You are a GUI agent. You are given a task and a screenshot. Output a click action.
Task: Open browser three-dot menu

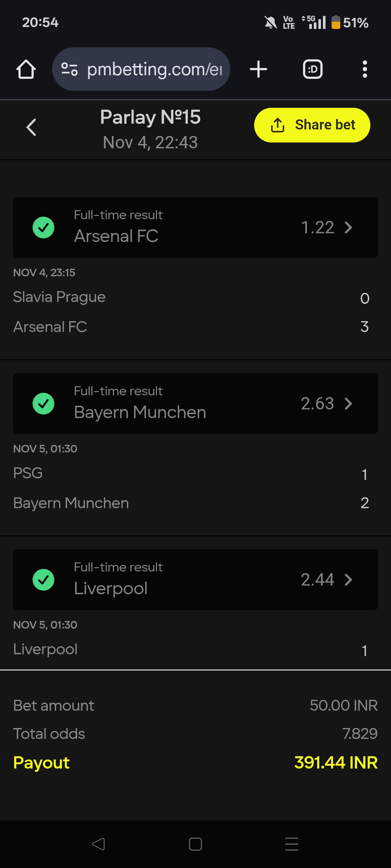click(365, 69)
